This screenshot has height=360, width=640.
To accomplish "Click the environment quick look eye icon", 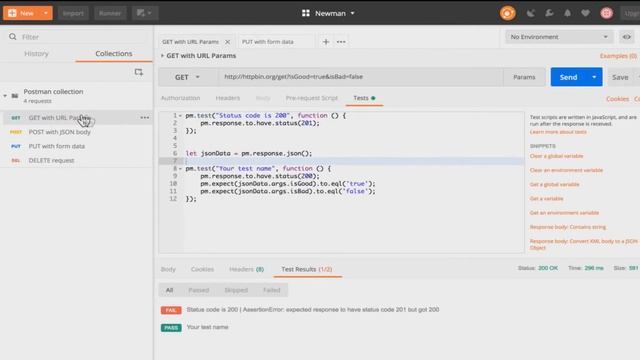I will [626, 37].
